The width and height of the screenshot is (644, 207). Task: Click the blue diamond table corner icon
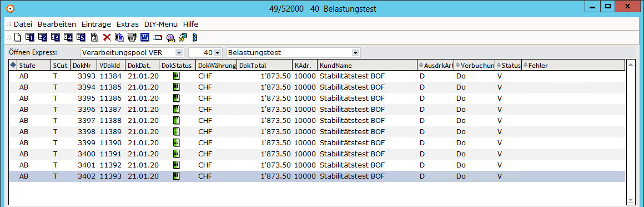pos(13,65)
